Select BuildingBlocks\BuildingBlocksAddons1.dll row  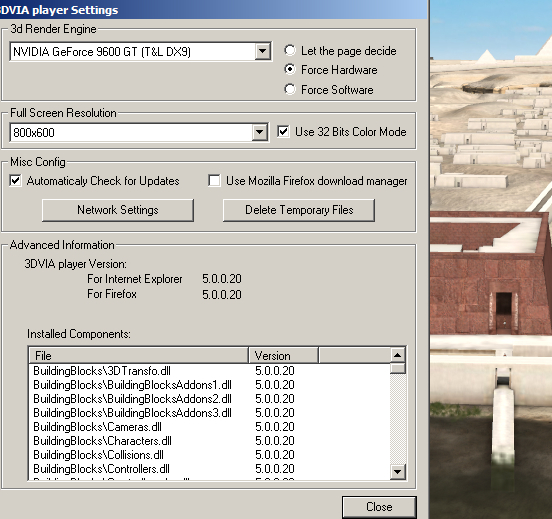[209, 385]
